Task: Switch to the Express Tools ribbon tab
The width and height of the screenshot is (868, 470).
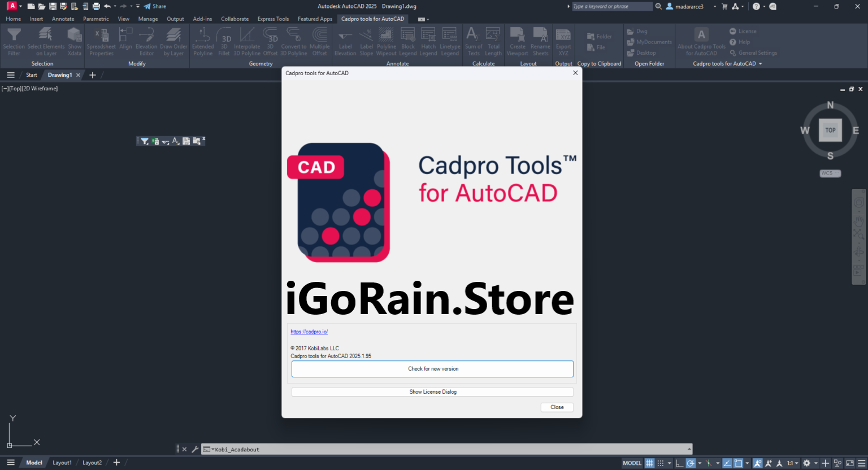Action: 273,19
